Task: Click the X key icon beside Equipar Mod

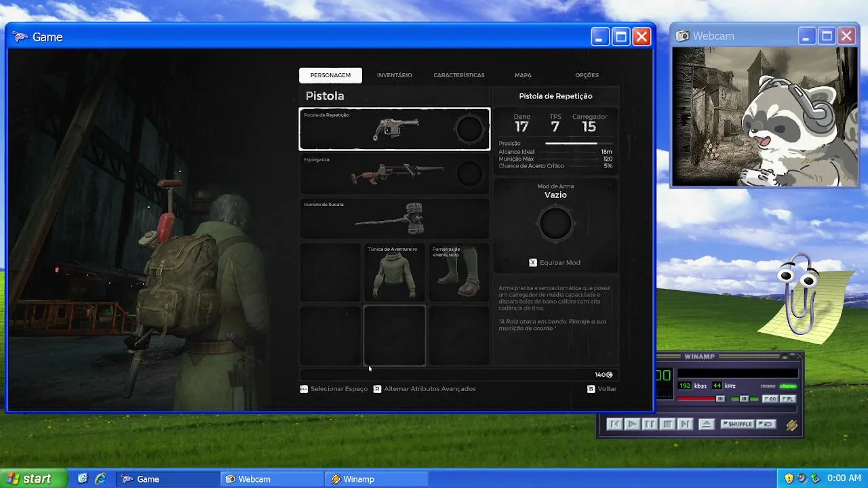Action: coord(533,262)
